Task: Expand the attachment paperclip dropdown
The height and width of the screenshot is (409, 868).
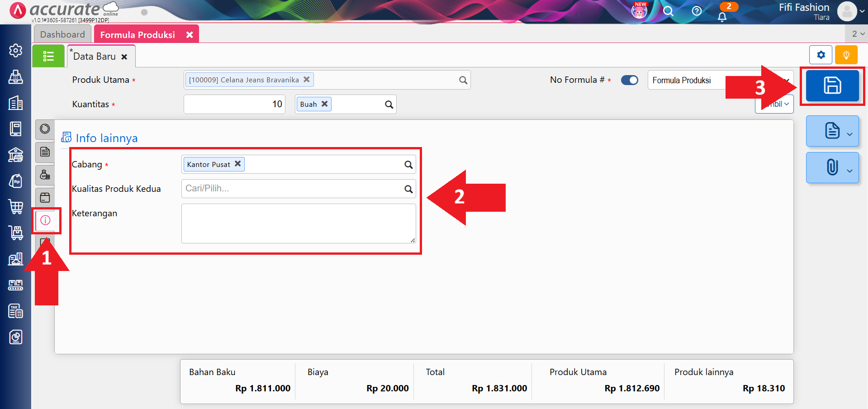Action: pos(832,167)
